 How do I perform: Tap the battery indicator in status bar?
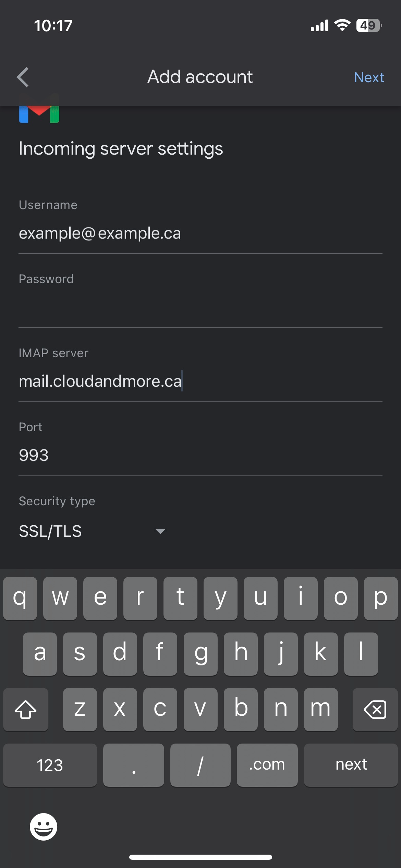click(369, 26)
